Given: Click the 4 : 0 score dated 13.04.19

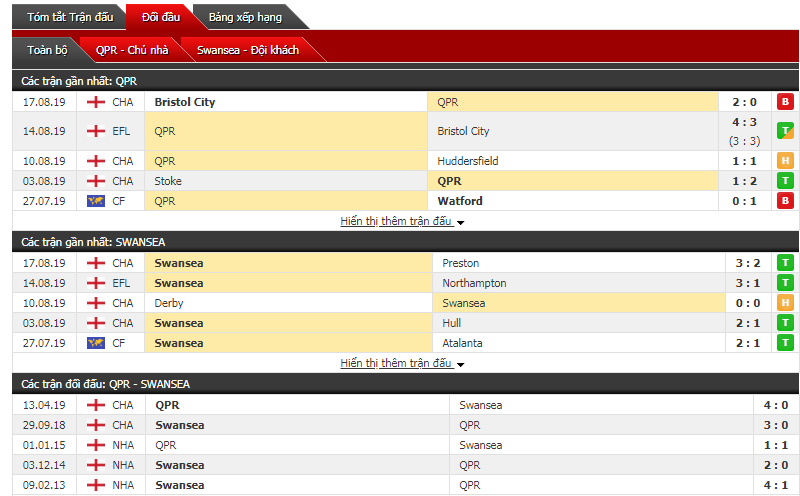Looking at the screenshot, I should tap(776, 405).
